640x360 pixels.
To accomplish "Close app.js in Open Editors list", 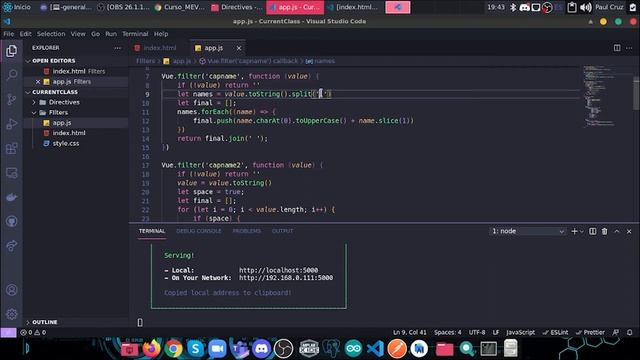I will (x=38, y=82).
